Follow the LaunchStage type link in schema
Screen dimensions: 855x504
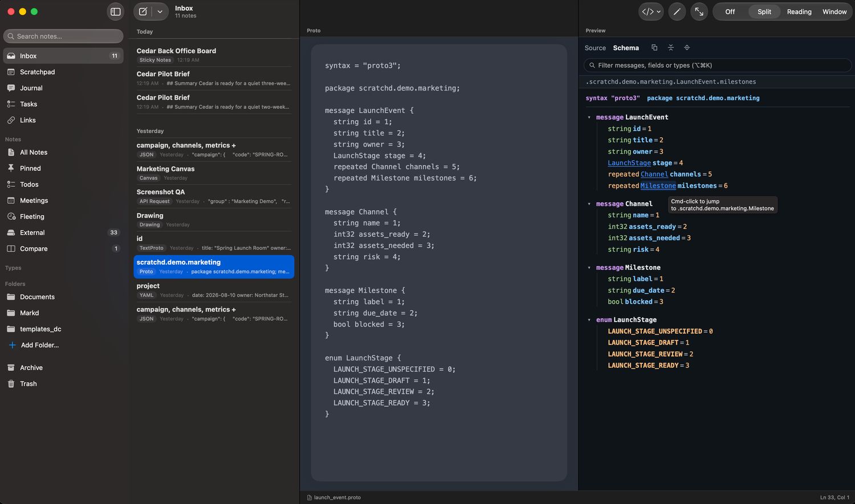[629, 163]
